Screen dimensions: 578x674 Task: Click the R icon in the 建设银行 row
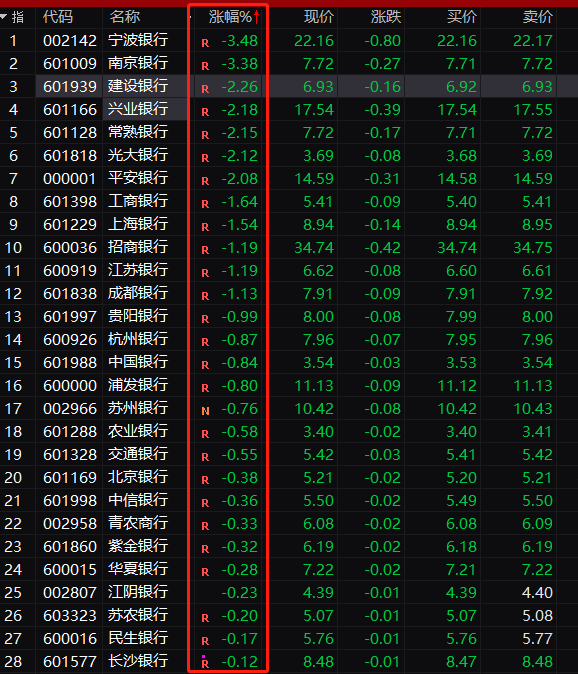pos(205,89)
